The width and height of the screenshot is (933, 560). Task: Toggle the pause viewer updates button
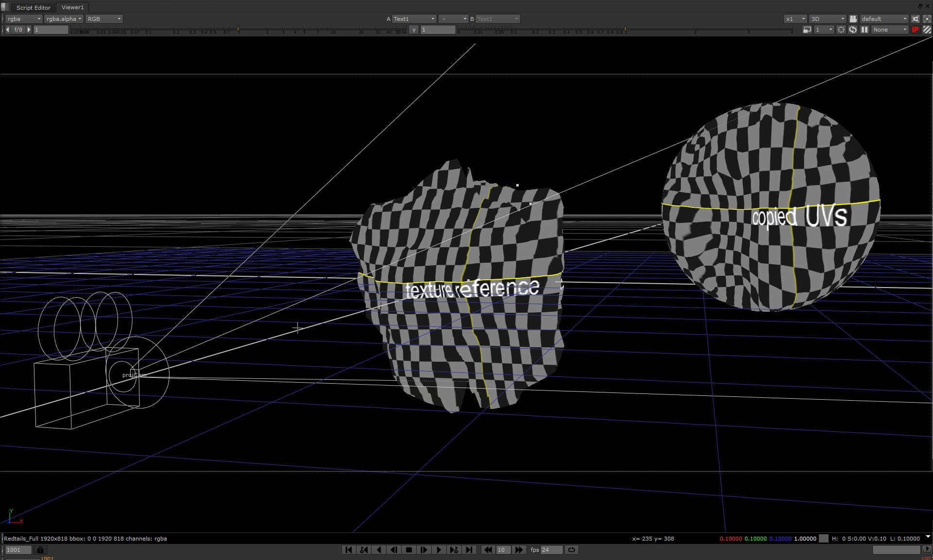point(865,30)
